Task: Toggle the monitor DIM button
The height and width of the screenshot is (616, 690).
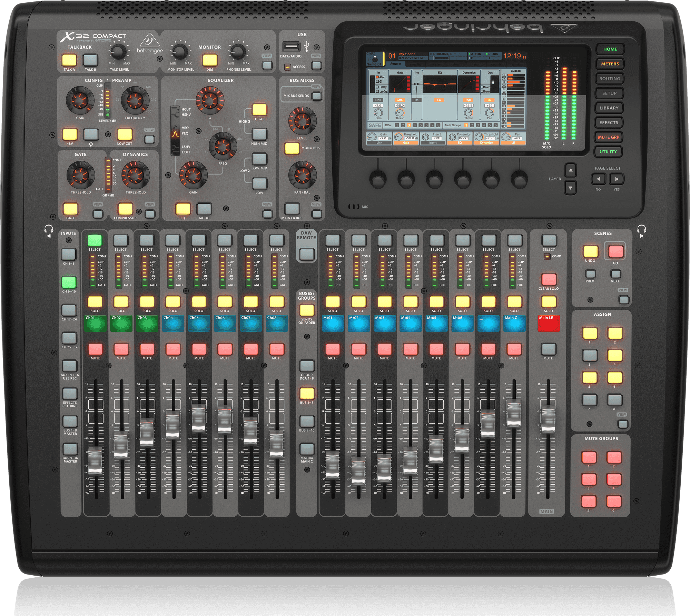Action: point(210,60)
